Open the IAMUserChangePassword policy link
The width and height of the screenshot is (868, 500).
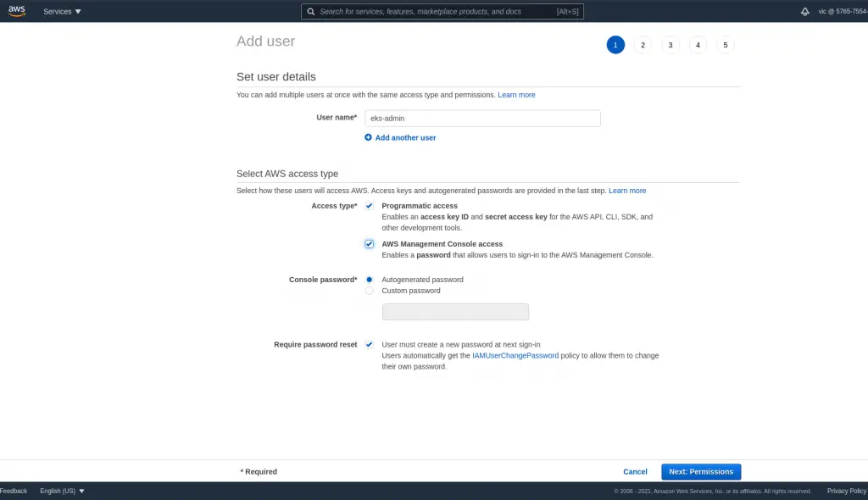[x=515, y=355]
